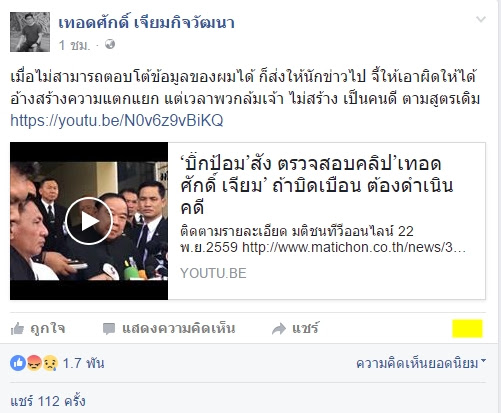Click the share arrow icon

tap(279, 329)
